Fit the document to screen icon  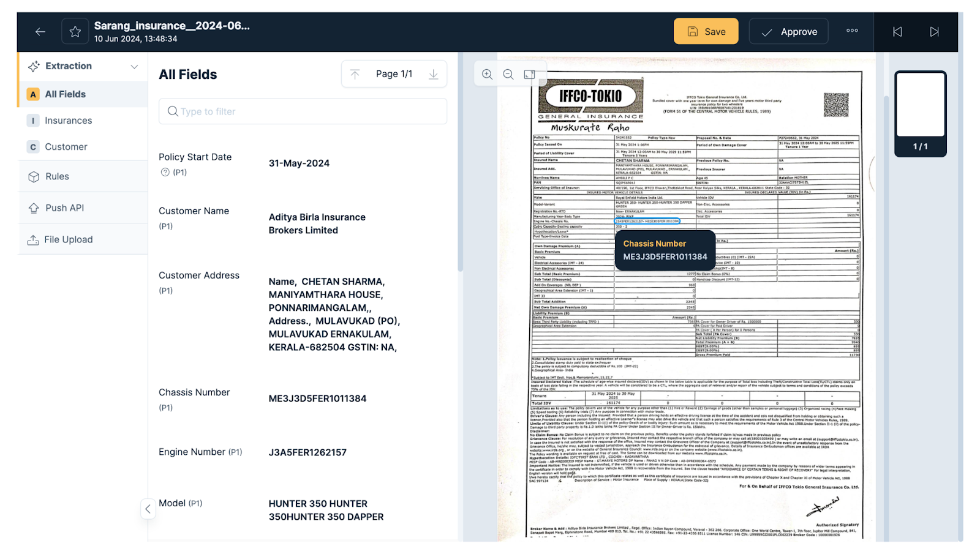click(530, 74)
